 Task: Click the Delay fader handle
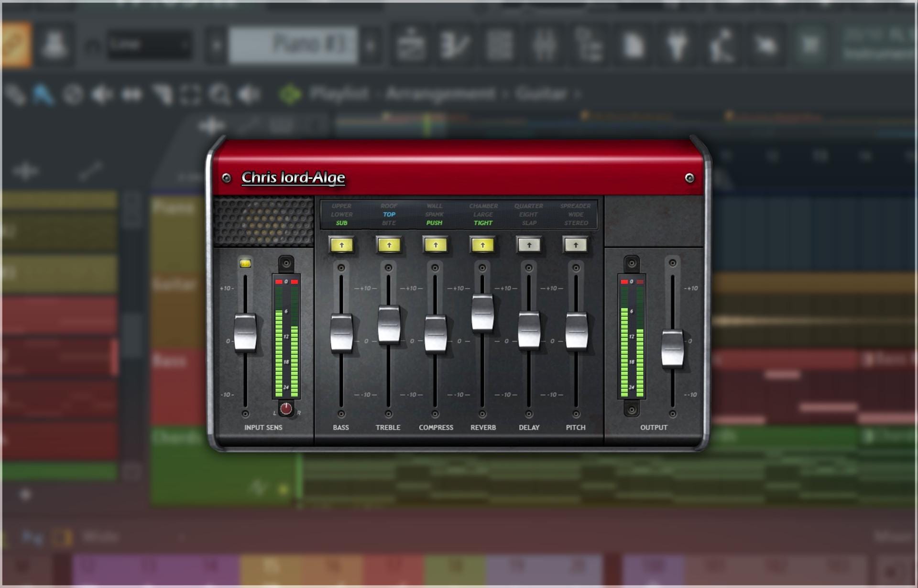tap(529, 330)
